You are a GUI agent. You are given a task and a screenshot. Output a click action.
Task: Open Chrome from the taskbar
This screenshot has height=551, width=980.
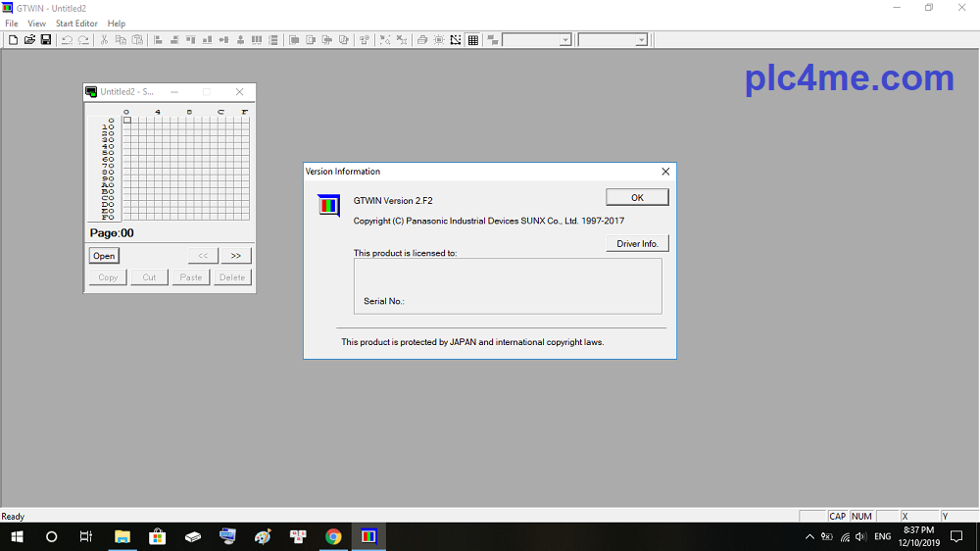click(x=333, y=536)
